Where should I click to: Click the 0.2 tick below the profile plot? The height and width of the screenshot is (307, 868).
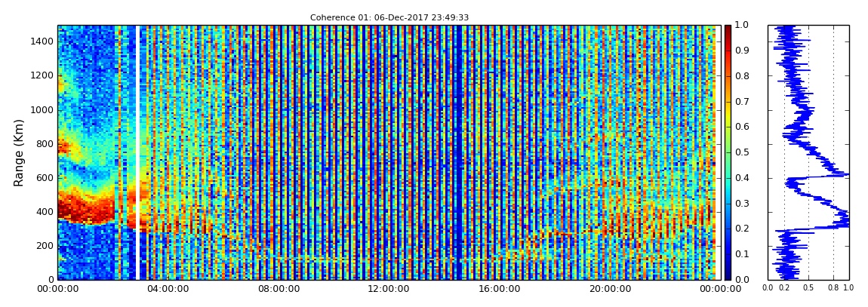pos(784,287)
